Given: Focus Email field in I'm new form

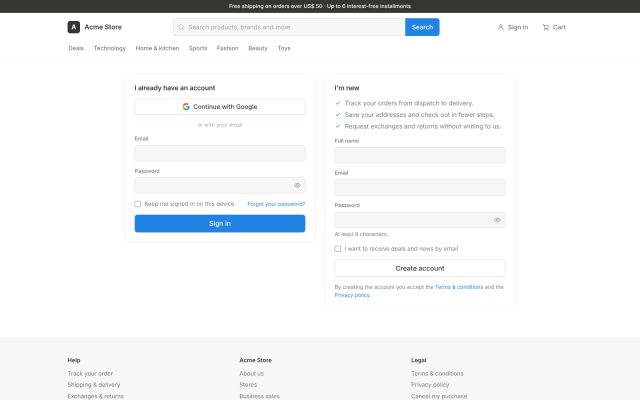Looking at the screenshot, I should 420,187.
